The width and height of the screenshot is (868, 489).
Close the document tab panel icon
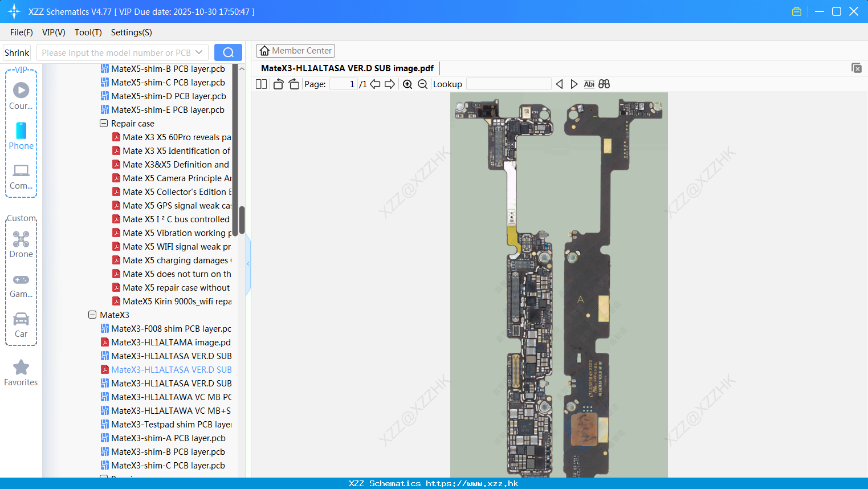[x=857, y=68]
